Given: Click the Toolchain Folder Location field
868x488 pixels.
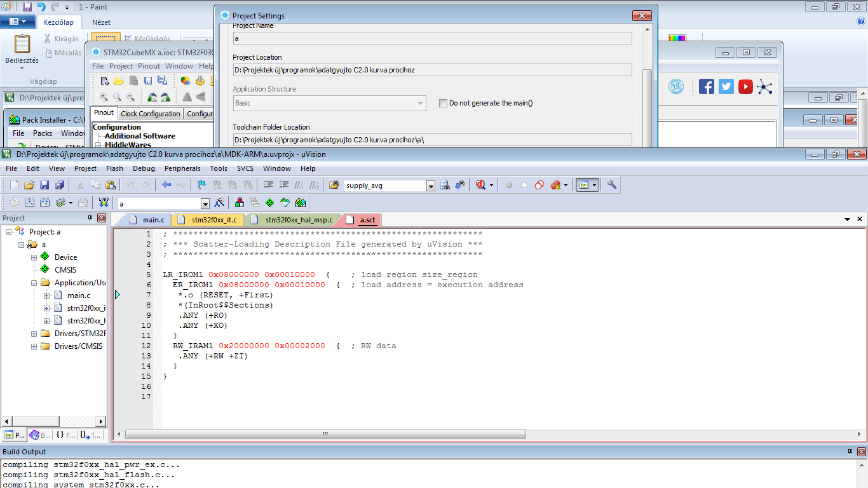Looking at the screenshot, I should pyautogui.click(x=432, y=140).
